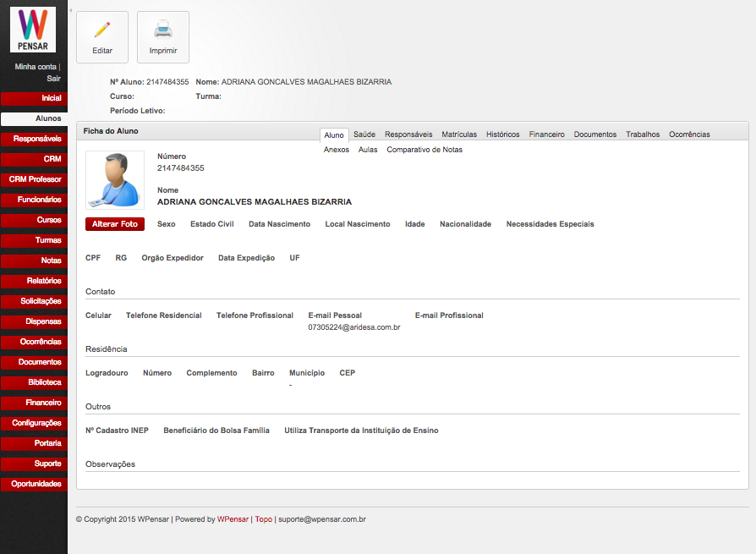This screenshot has height=554, width=756.
Task: Open Minha conta link
Action: coord(36,67)
